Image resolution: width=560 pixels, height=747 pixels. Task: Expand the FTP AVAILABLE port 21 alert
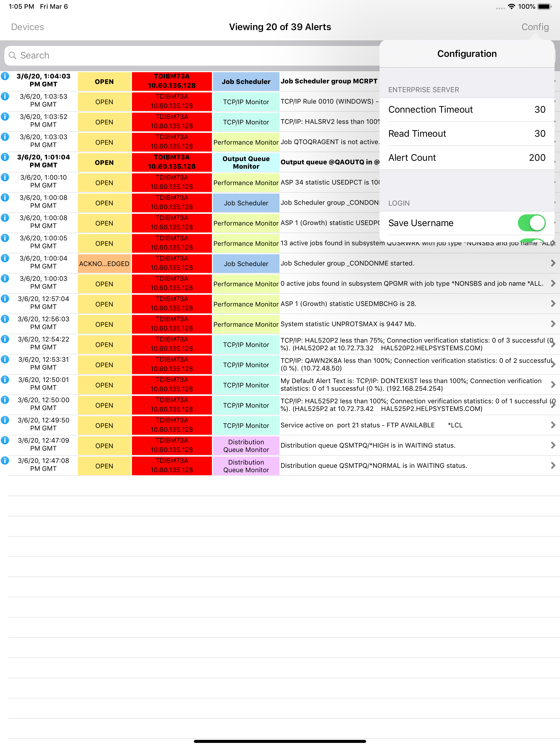tap(553, 425)
